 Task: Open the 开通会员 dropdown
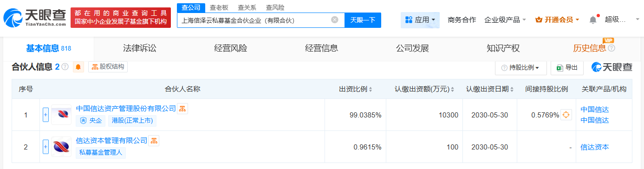(558, 20)
